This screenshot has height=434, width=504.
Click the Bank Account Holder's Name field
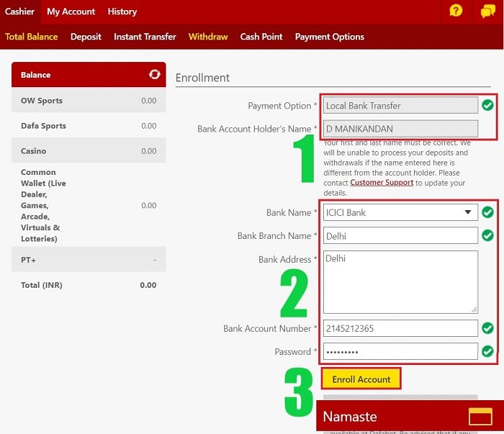pos(400,129)
